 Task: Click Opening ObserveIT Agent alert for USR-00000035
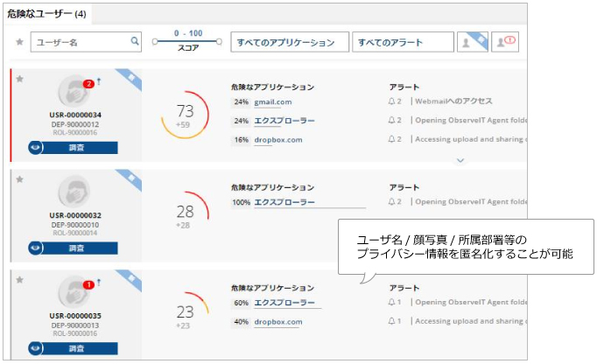(x=471, y=303)
